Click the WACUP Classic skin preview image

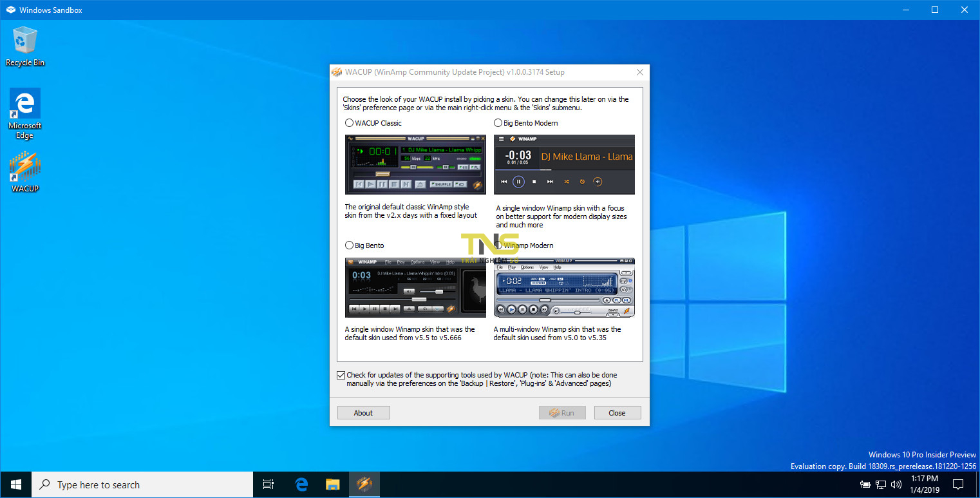point(415,164)
